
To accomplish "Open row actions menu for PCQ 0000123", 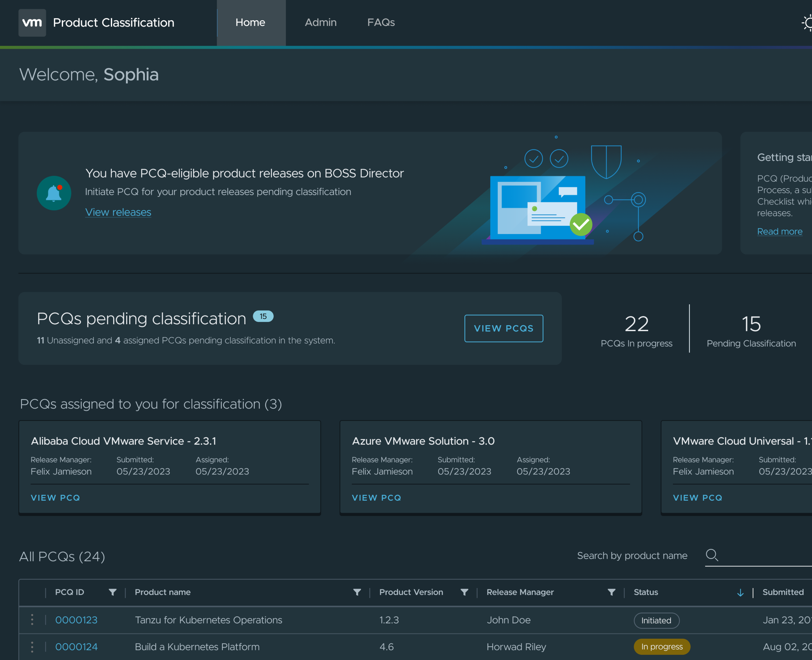I will pos(33,620).
